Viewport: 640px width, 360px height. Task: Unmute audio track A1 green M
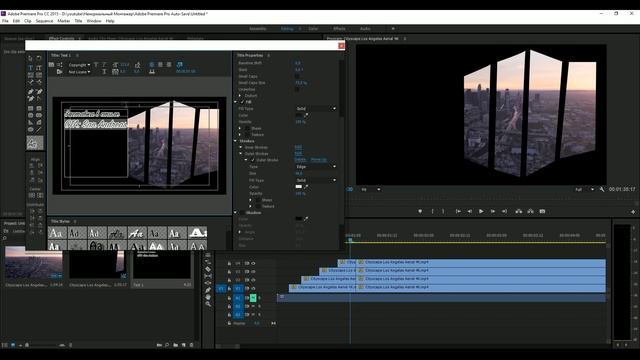point(253,298)
